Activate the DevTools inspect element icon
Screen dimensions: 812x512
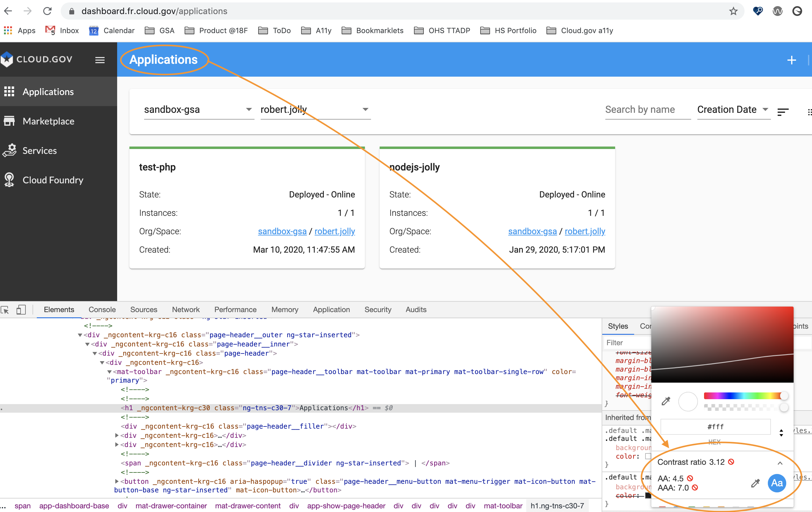pos(5,310)
